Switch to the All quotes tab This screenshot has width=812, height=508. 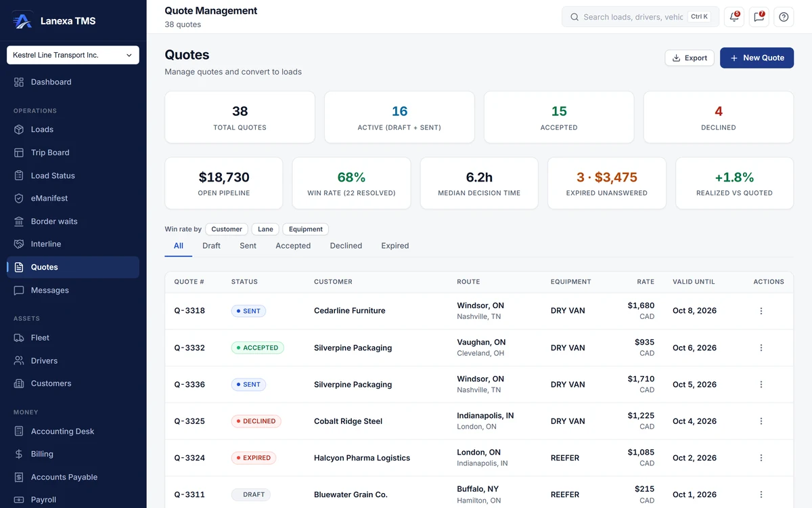[179, 246]
